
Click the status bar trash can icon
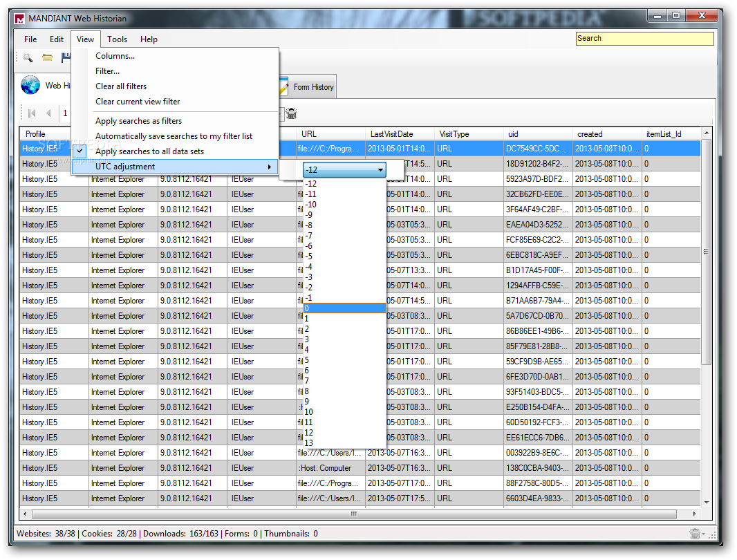click(695, 534)
